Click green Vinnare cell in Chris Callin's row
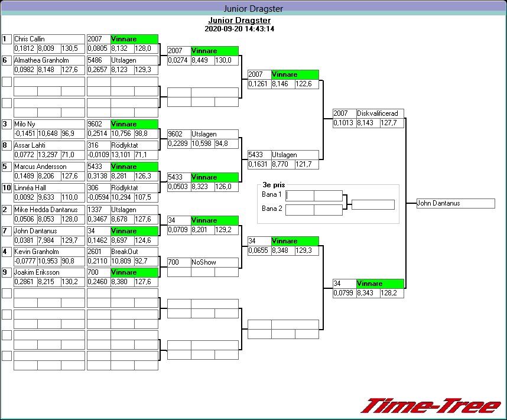Image resolution: width=507 pixels, height=420 pixels. coord(134,39)
